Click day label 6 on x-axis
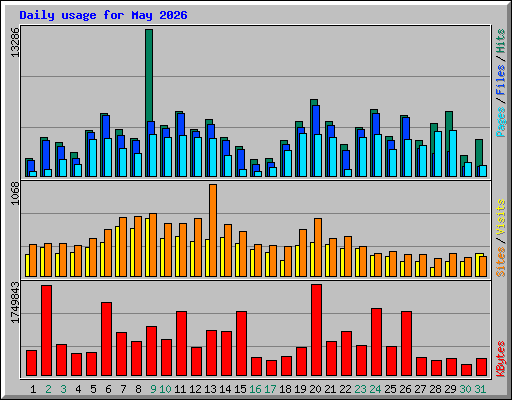The image size is (512, 400). (x=108, y=389)
